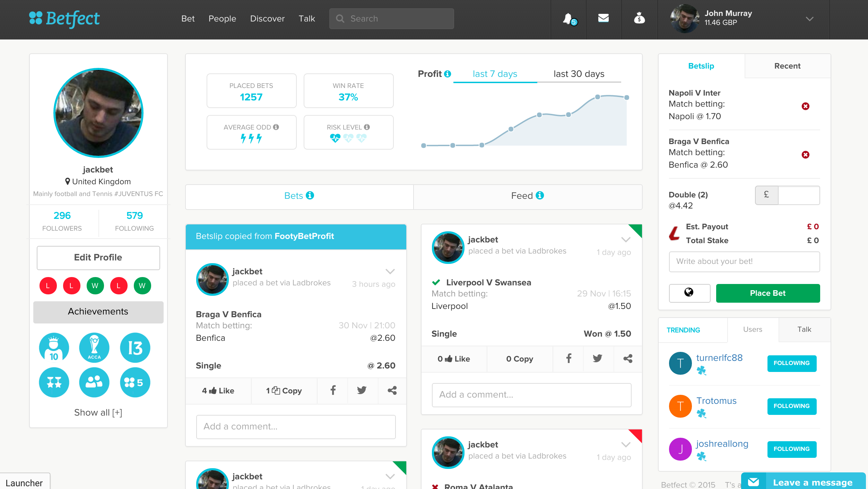Switch profit chart to last 30 days
The height and width of the screenshot is (489, 868).
point(579,74)
